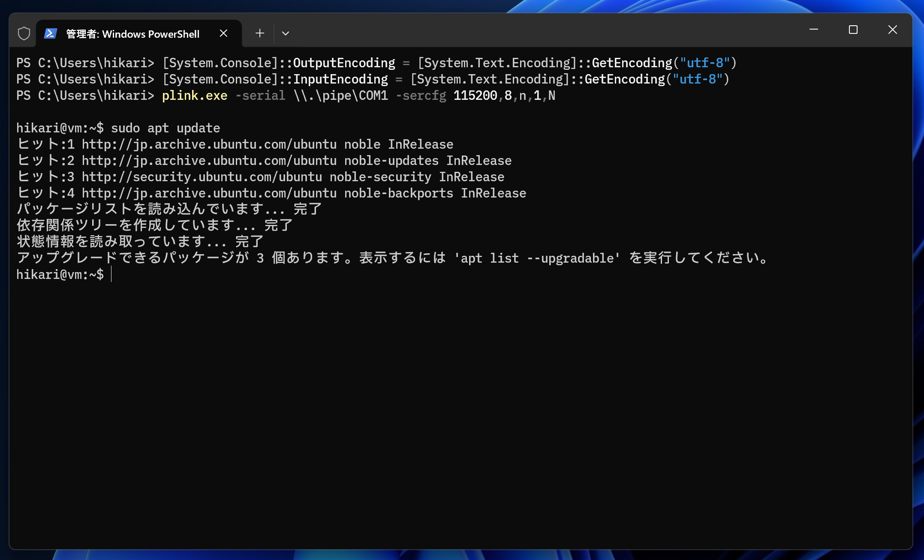Viewport: 924px width, 560px height.
Task: Click the PowerShell icon on the tab
Action: tap(50, 33)
